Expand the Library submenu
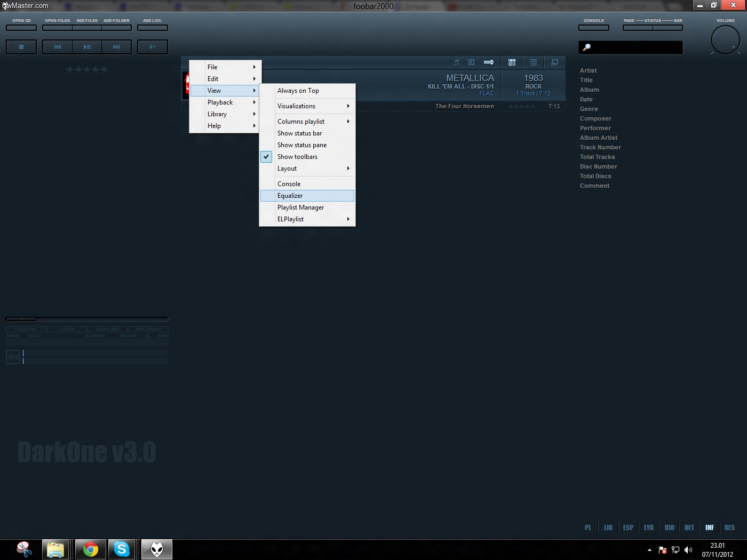747x560 pixels. [x=225, y=114]
